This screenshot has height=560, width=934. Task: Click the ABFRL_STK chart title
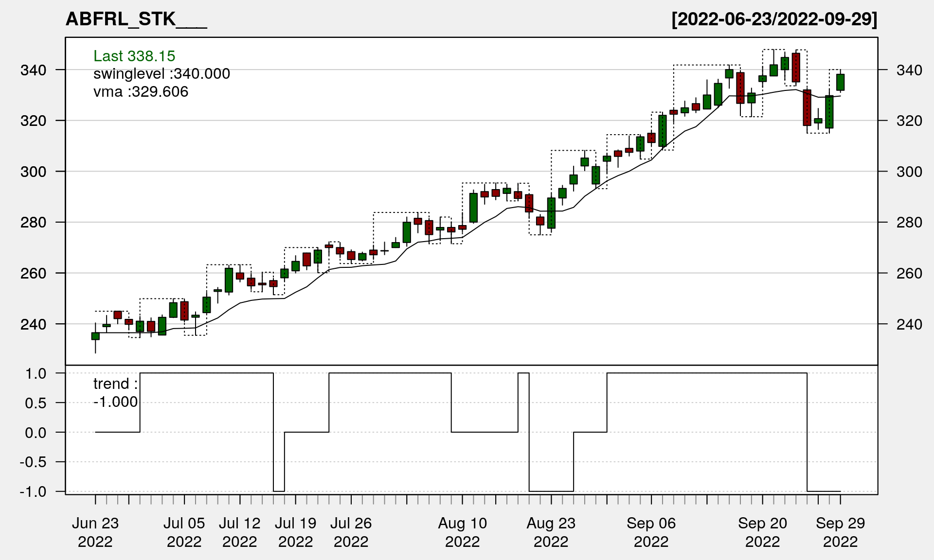tap(136, 19)
